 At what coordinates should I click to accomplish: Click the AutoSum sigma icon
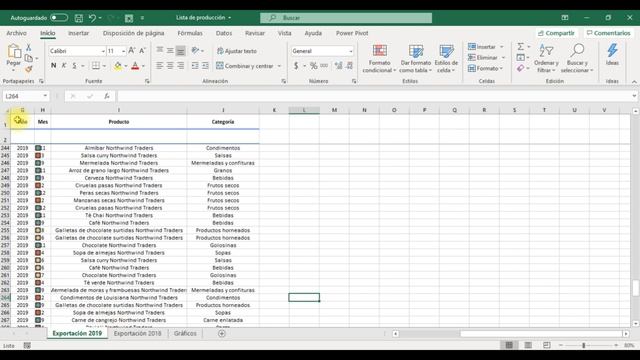[521, 47]
